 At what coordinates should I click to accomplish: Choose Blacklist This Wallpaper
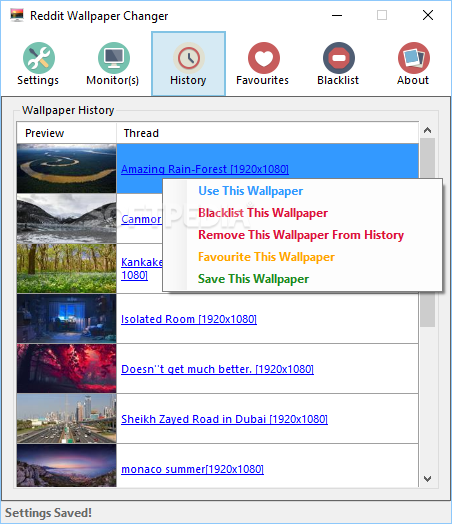pyautogui.click(x=263, y=213)
